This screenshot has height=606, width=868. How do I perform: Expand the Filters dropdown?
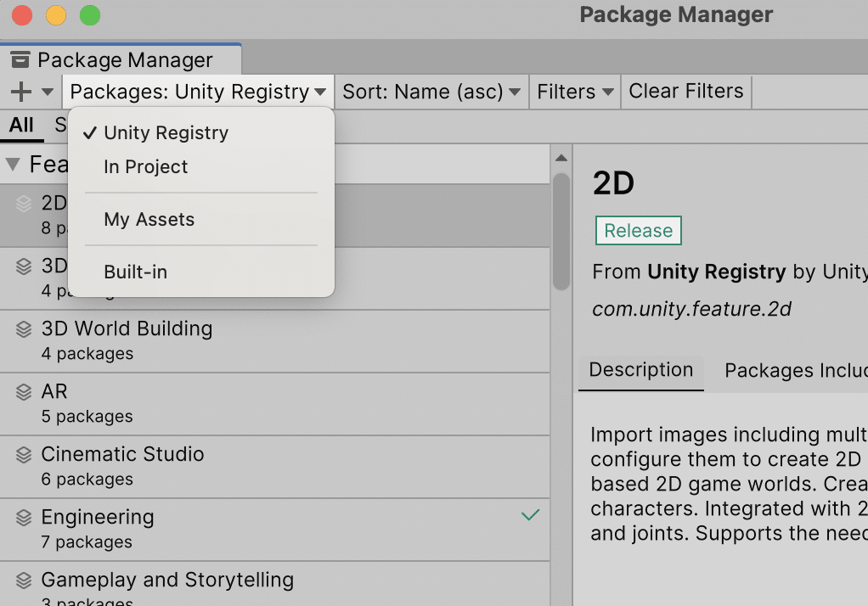tap(574, 92)
